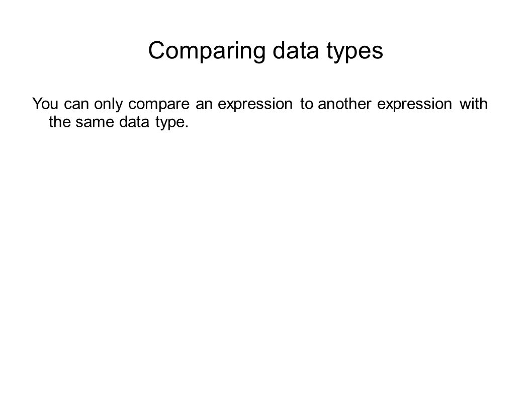Screen dimensions: 532x399
Task: Click the word "another" in the sentence
Action: [x=344, y=104]
